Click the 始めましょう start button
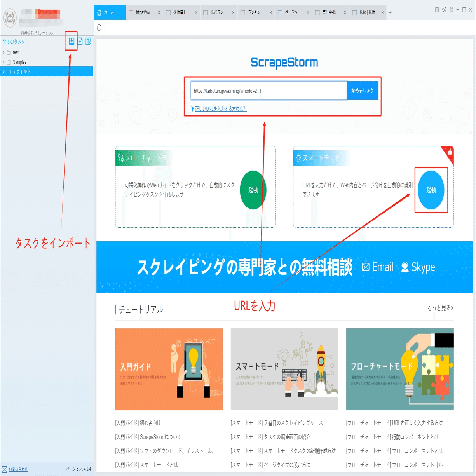This screenshot has width=476, height=476. click(363, 91)
